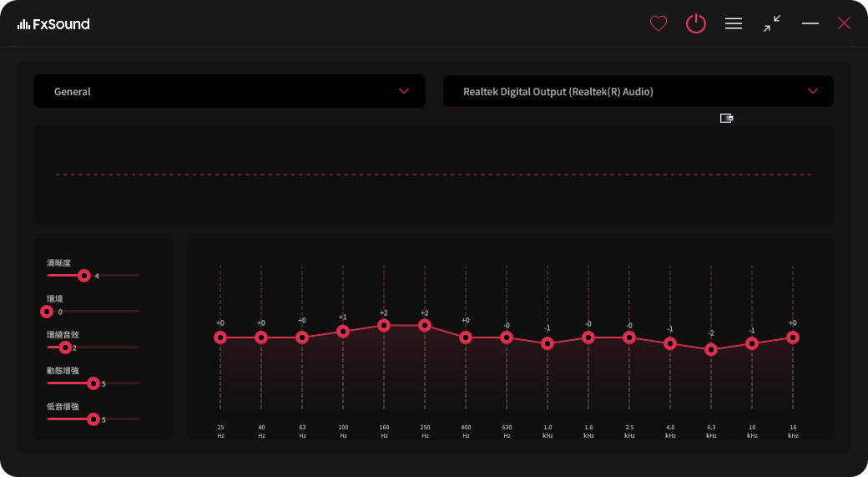Click the pop-out visualizer icon
Image resolution: width=868 pixels, height=477 pixels.
point(726,119)
